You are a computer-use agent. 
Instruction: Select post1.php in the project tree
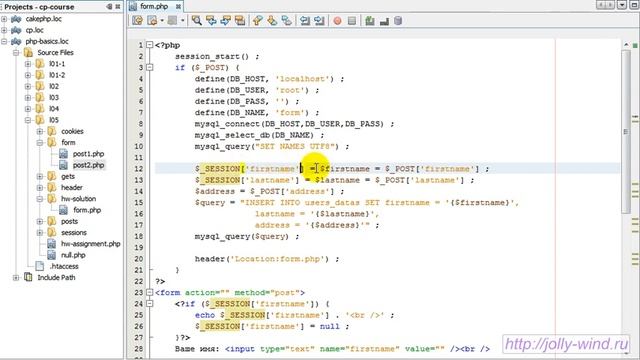pos(88,154)
